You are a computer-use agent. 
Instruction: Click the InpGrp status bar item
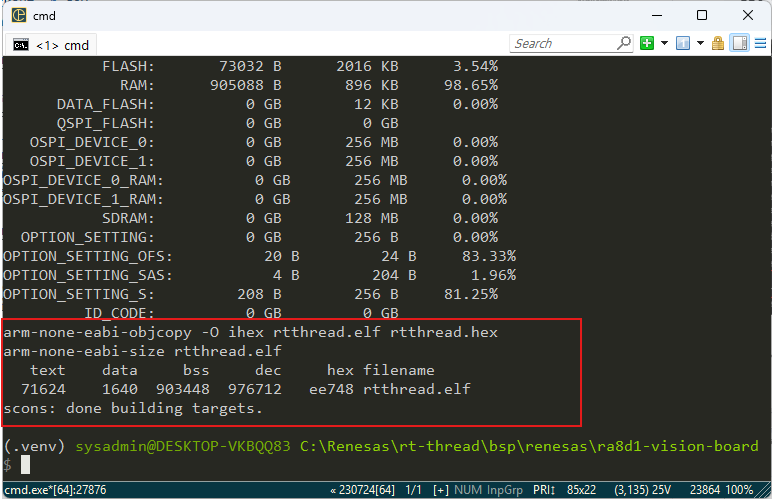[x=504, y=490]
